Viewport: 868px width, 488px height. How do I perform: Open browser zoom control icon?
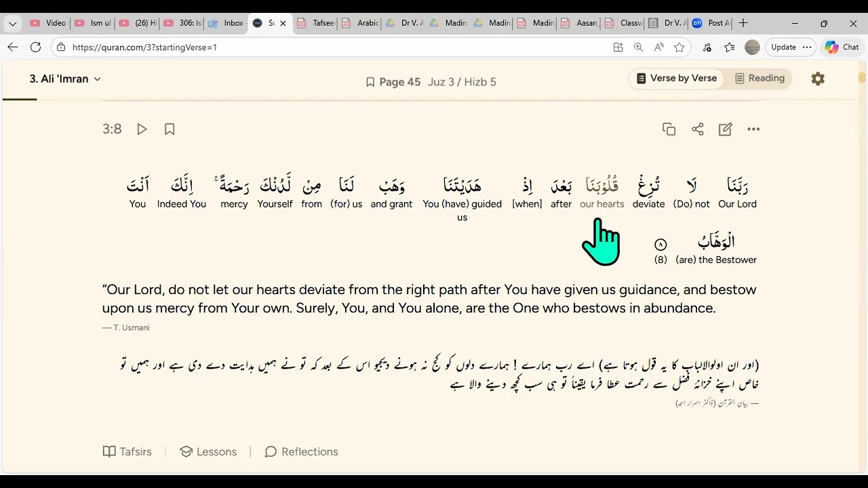[x=638, y=47]
